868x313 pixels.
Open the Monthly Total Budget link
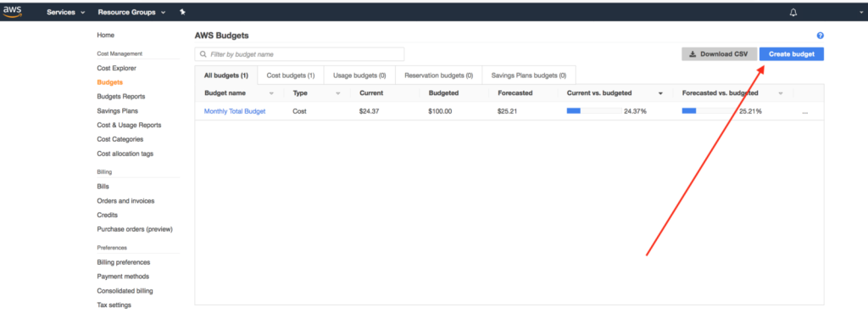click(x=235, y=111)
